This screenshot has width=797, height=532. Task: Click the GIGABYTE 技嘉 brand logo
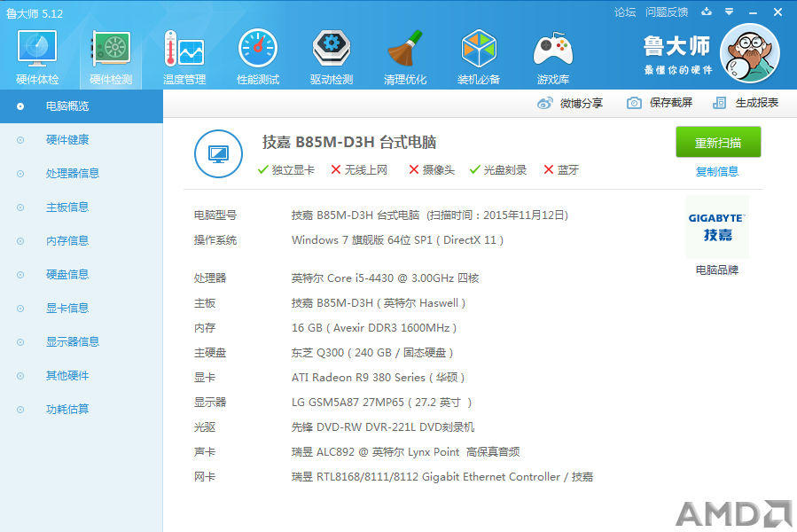coord(716,227)
